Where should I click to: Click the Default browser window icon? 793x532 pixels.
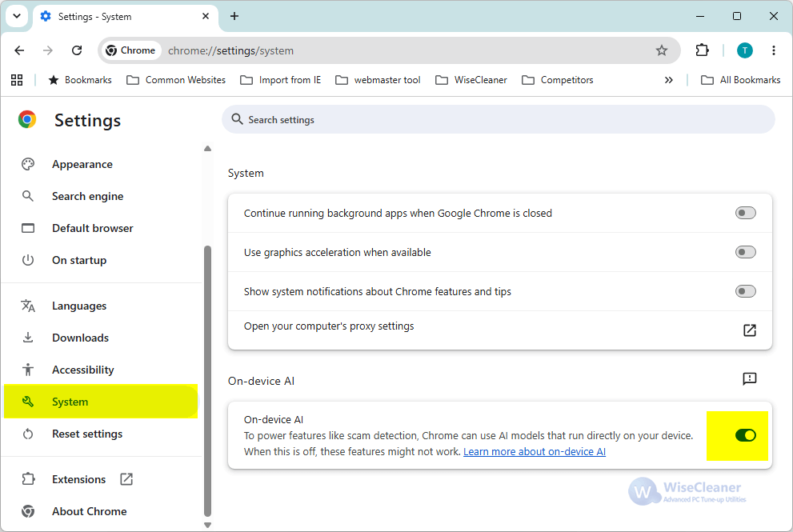click(28, 228)
